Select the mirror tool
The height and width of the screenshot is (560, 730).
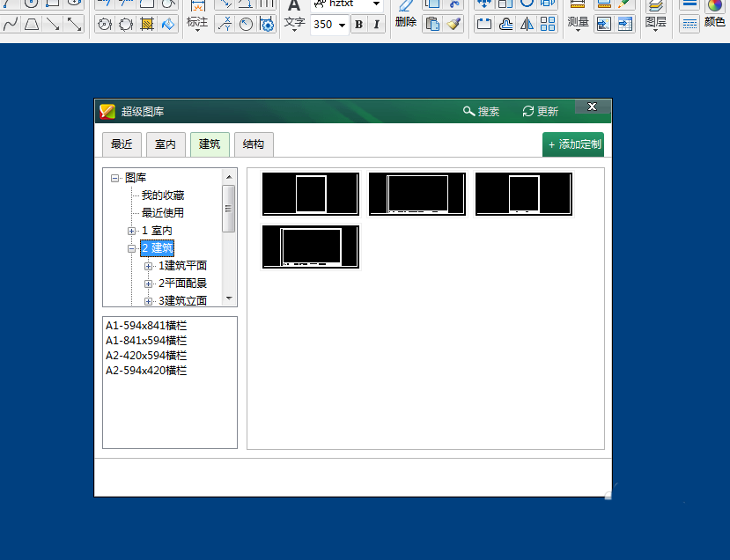click(527, 24)
